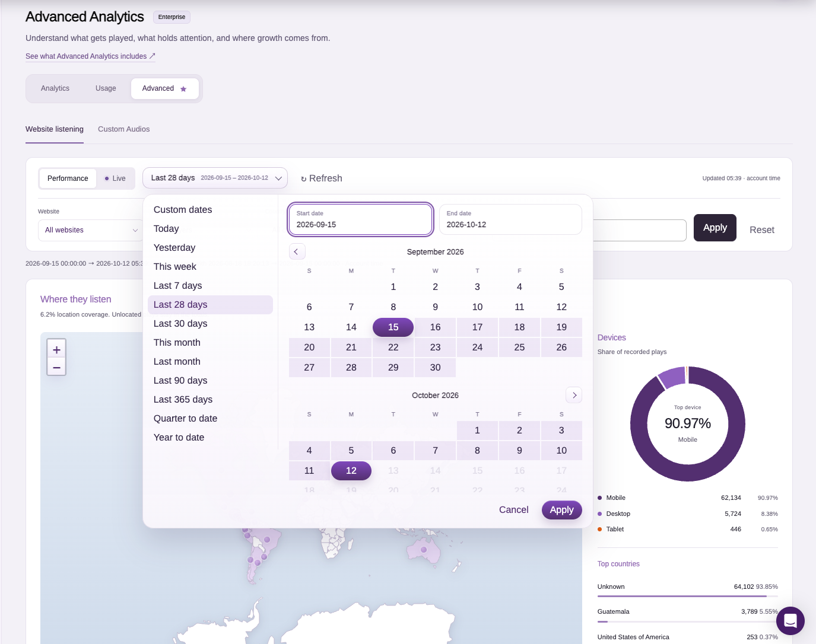
Task: Choose Today preset
Action: [210, 229]
